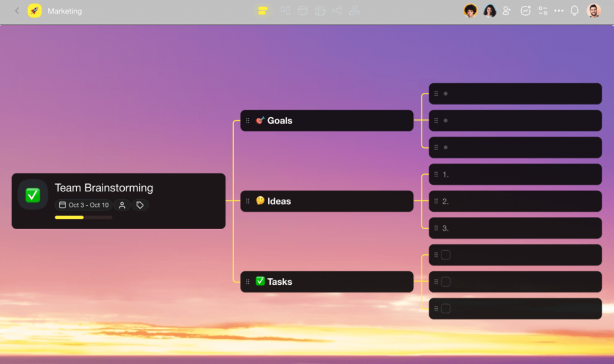Click the target emoji on Goals
614x364 pixels.
click(260, 120)
